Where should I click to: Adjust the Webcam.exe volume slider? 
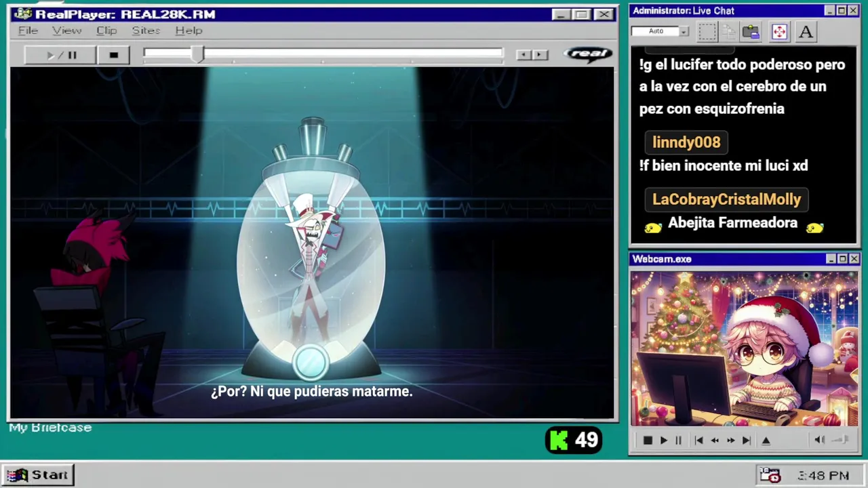point(840,440)
